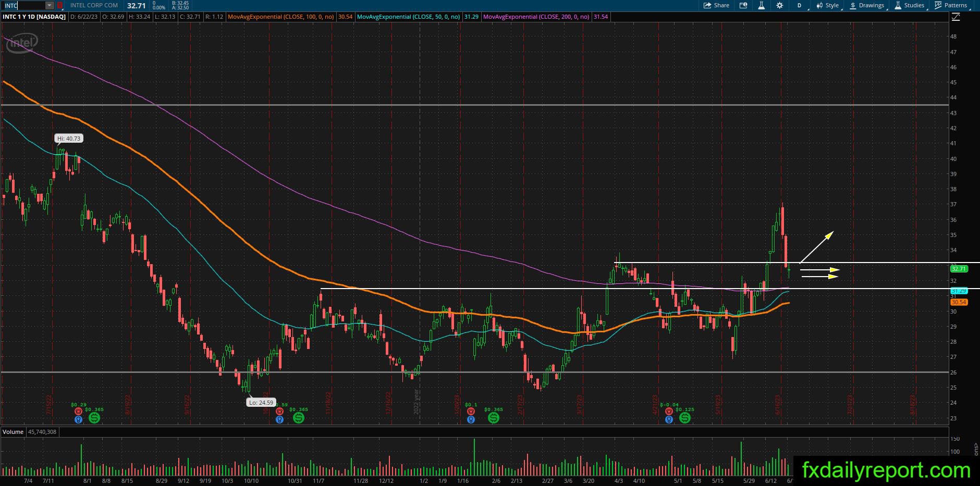
Task: Click the red clipboard link icon beside symbol
Action: pyautogui.click(x=59, y=5)
